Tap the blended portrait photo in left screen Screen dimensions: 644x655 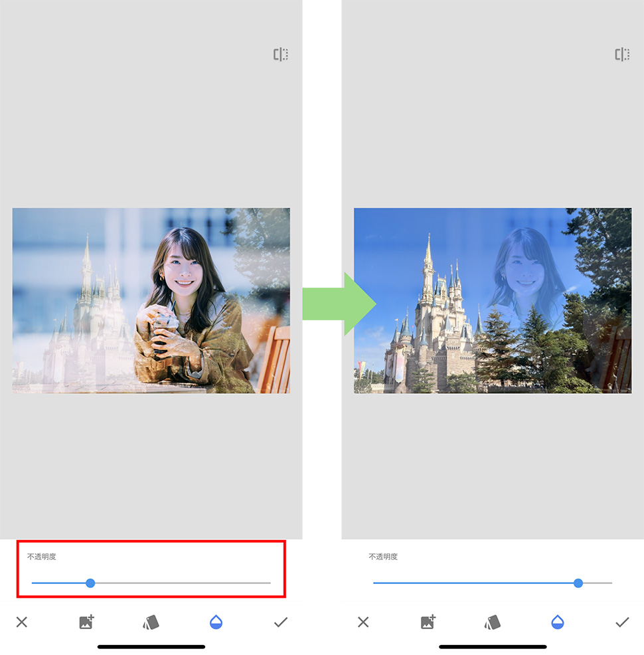point(151,300)
